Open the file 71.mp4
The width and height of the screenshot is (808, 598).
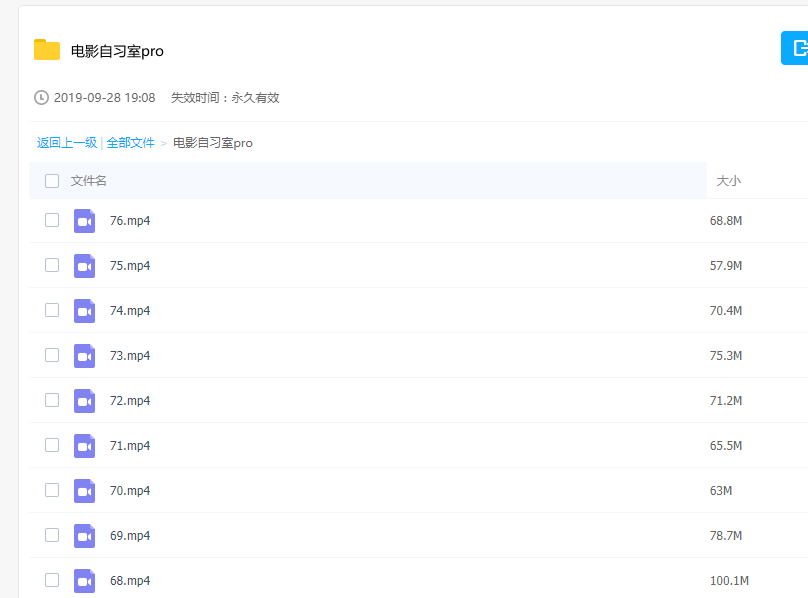click(130, 446)
